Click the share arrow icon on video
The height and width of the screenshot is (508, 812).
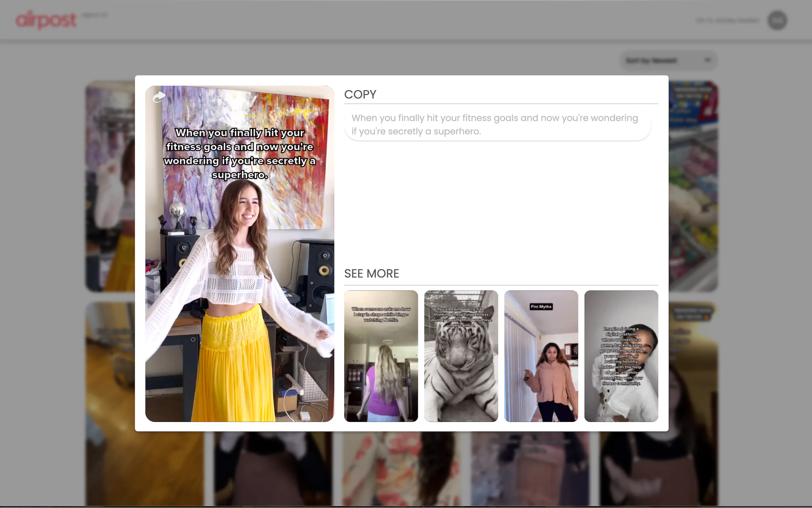159,97
